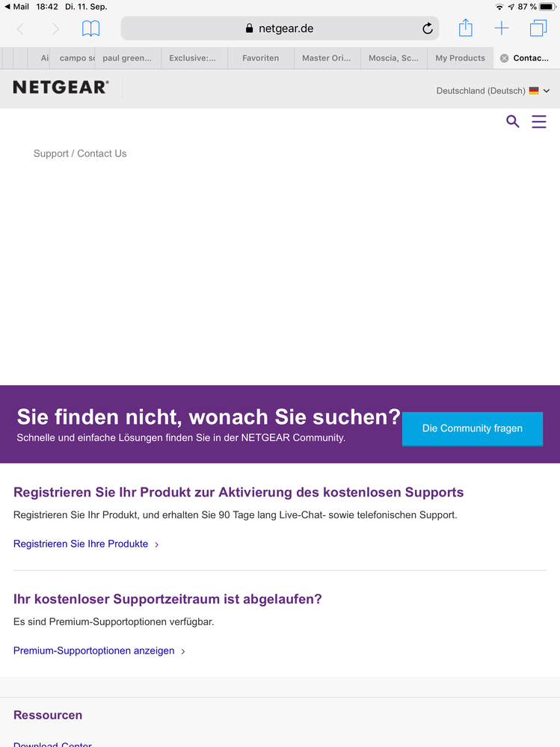Click the NETGEAR logo
Image resolution: width=560 pixels, height=747 pixels.
click(x=61, y=87)
